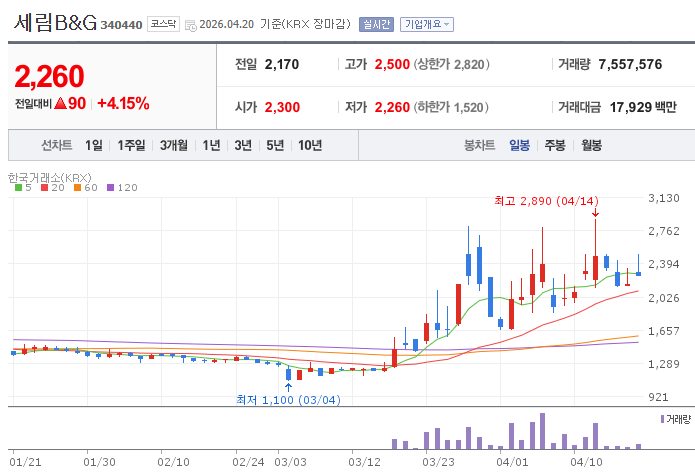Click the previous close value 2,170

[282, 64]
